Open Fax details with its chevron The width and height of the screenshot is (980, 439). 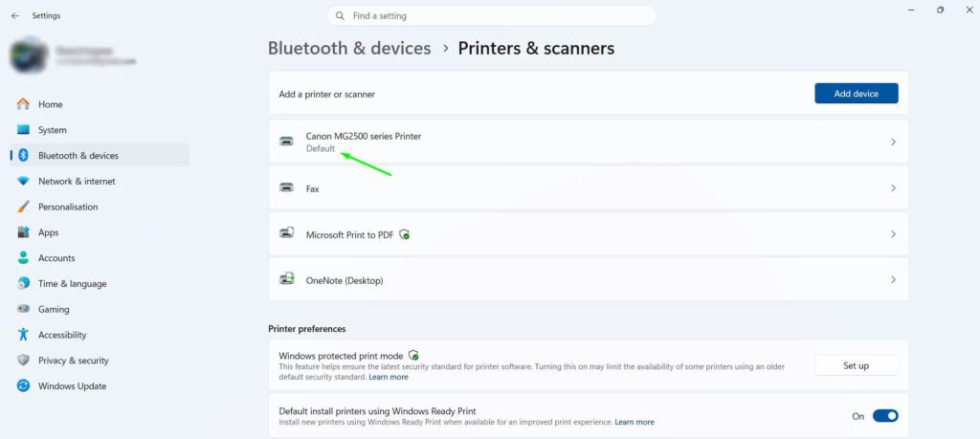893,188
